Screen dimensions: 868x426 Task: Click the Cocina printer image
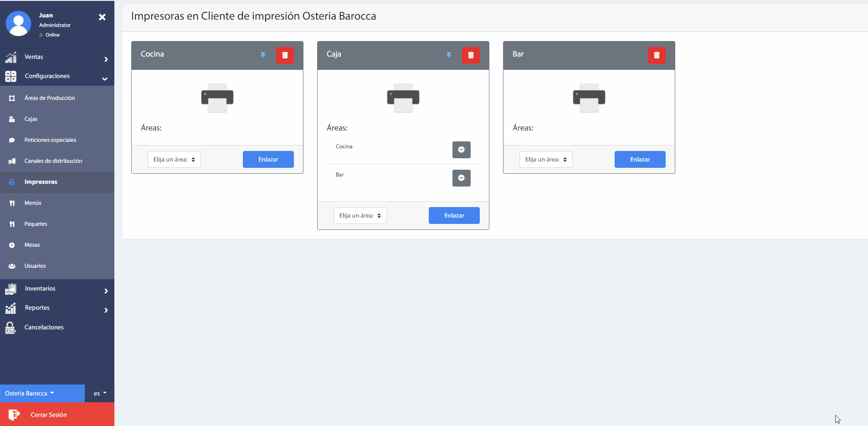[217, 98]
